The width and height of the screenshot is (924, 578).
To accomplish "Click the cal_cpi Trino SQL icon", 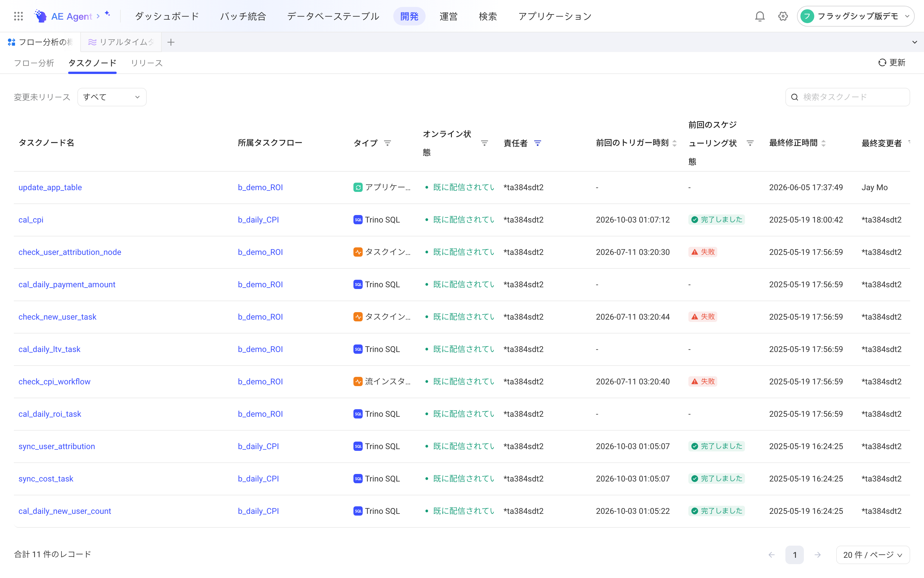I will point(358,220).
